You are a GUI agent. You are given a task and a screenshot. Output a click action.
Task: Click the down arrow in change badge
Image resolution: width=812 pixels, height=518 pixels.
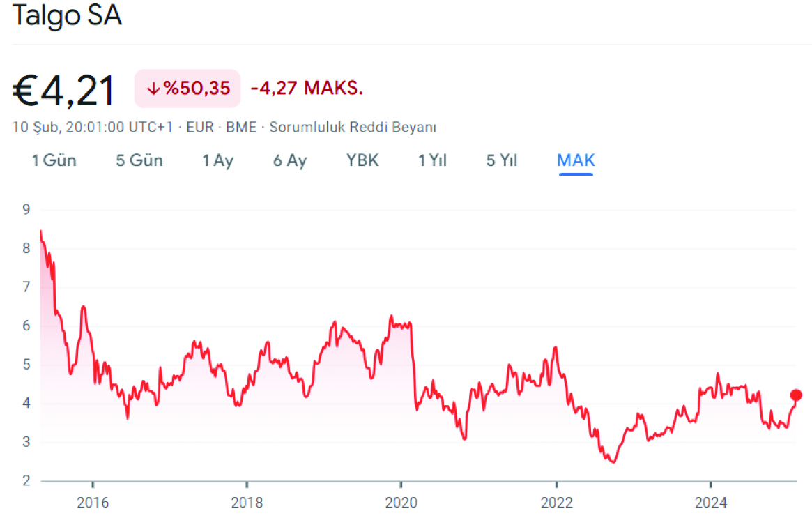point(153,89)
